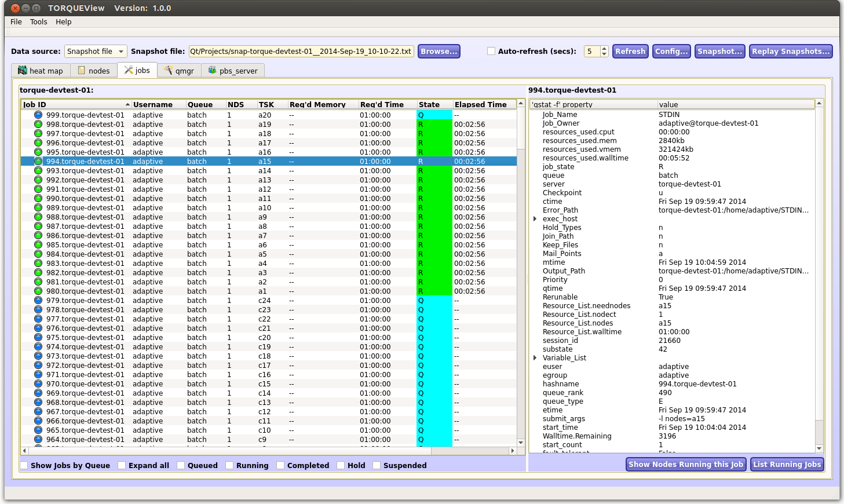Expand the exec_host property

click(534, 218)
